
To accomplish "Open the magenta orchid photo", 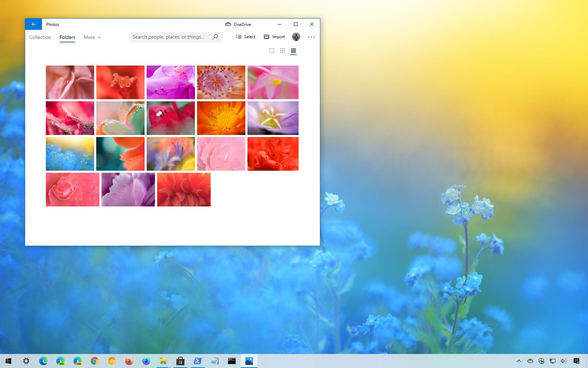I will [171, 82].
